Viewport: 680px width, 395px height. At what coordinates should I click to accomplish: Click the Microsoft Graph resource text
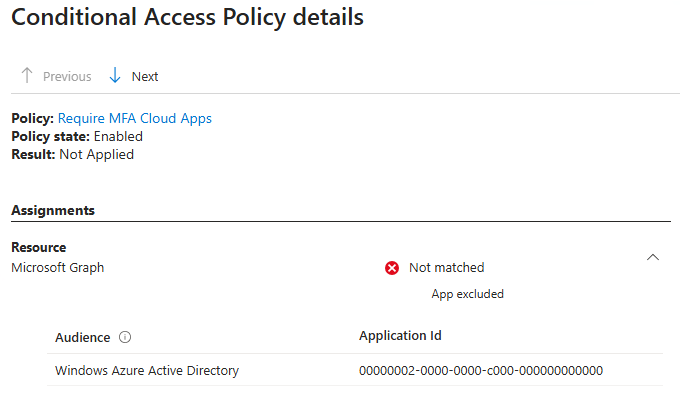tap(58, 268)
